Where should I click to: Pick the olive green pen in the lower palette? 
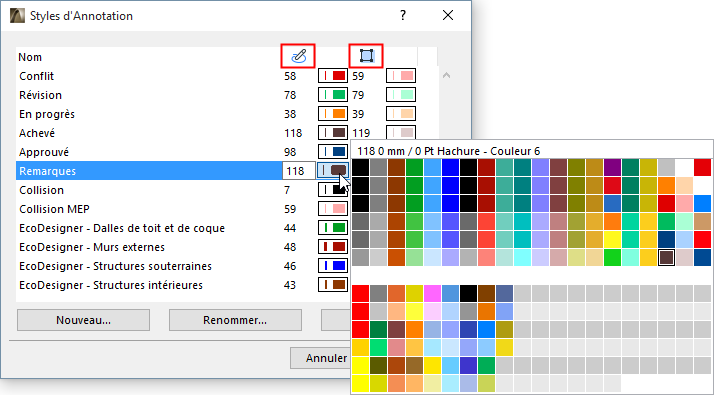378,365
